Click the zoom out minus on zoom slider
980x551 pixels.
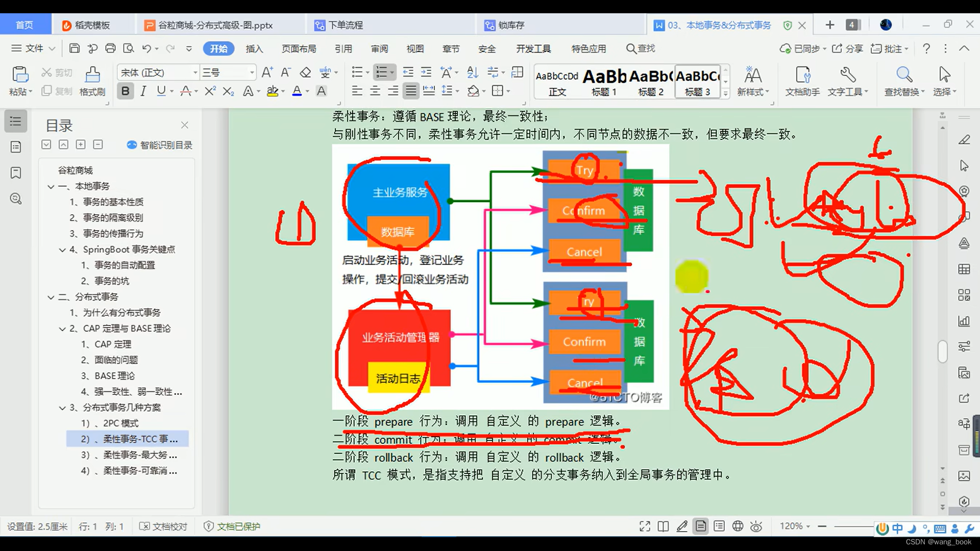pos(822,526)
